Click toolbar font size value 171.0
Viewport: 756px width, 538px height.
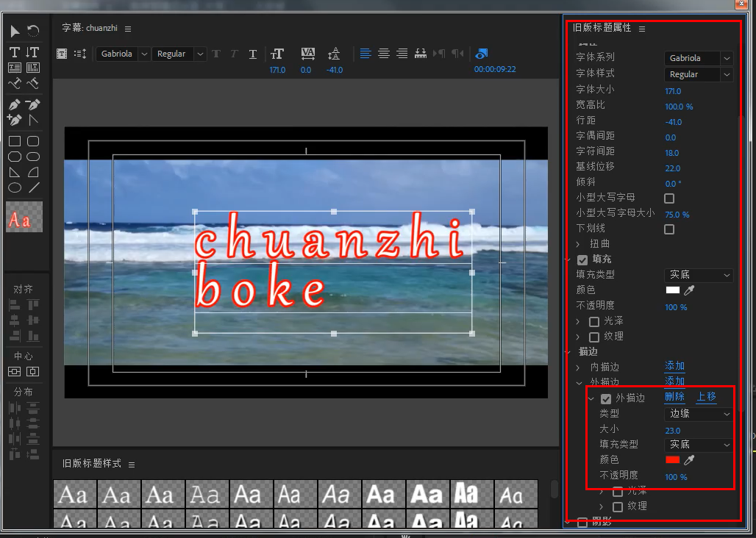coord(277,70)
